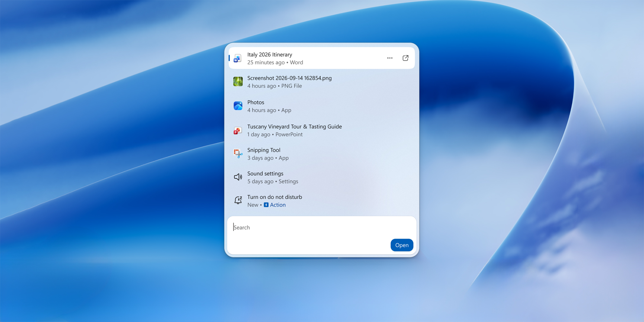
Task: Click the Word document icon beside Italy 2026 Itinerary
Action: tap(238, 58)
